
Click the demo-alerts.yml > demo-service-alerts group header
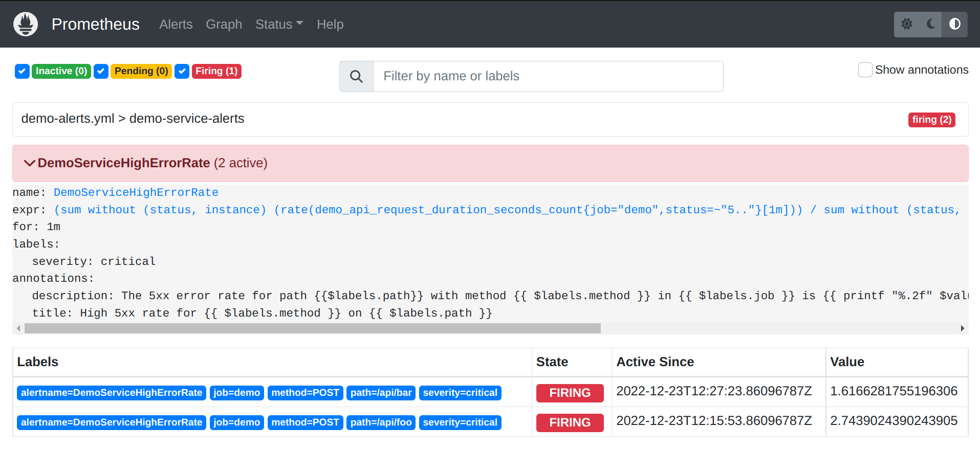[490, 120]
